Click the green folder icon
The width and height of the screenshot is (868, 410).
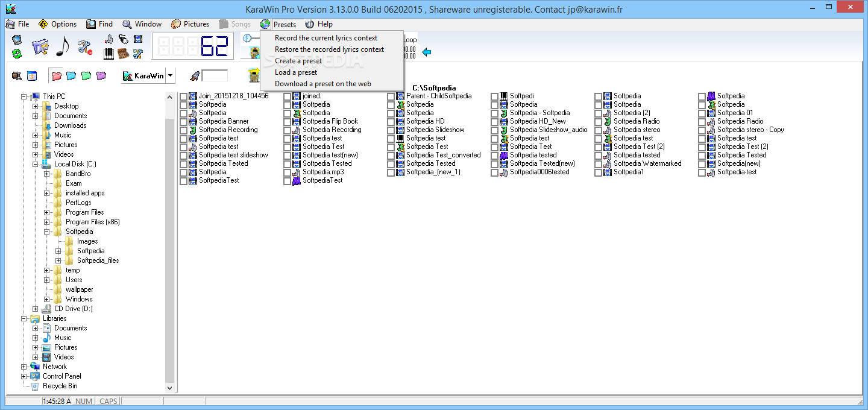(x=86, y=76)
